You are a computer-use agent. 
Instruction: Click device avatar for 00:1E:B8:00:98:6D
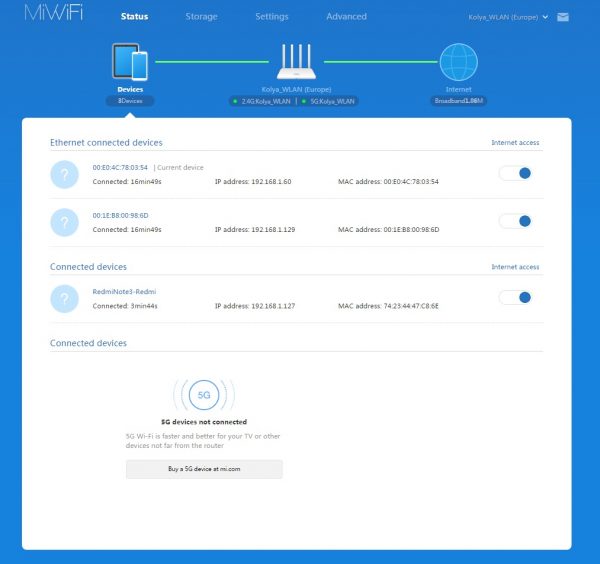(65, 222)
